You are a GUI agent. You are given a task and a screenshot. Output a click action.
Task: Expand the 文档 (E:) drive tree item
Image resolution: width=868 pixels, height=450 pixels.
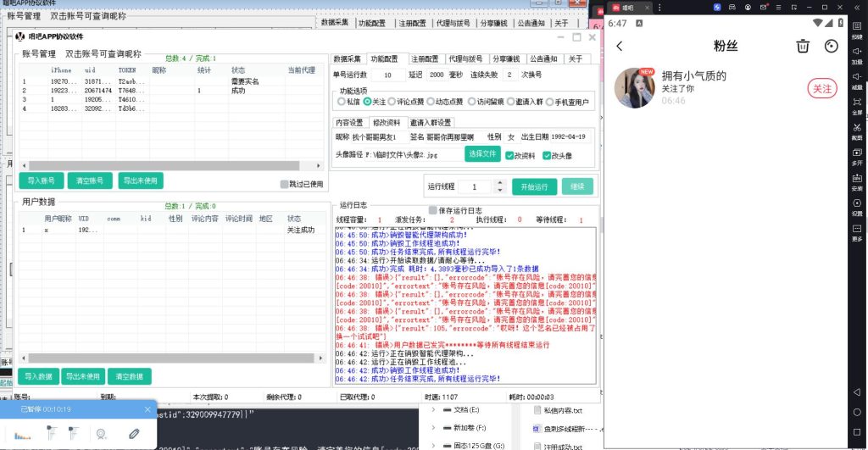point(435,410)
